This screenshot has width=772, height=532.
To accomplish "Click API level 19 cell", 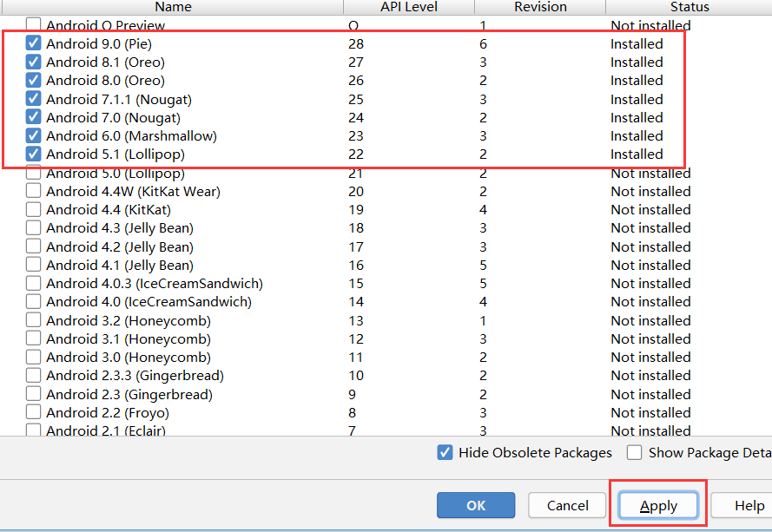I will tap(356, 210).
